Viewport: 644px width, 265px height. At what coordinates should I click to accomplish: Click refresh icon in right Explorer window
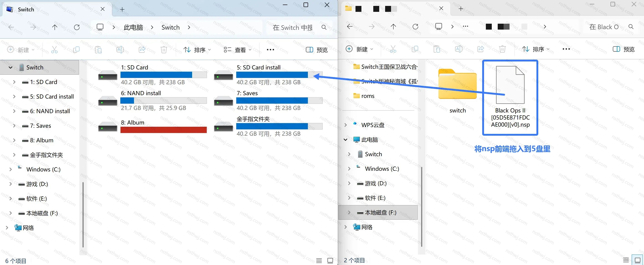415,26
